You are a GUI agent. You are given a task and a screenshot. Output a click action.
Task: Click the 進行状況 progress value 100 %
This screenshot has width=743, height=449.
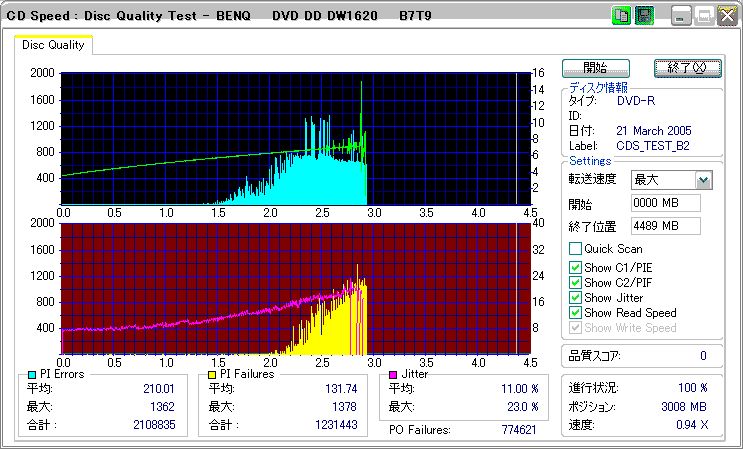693,388
